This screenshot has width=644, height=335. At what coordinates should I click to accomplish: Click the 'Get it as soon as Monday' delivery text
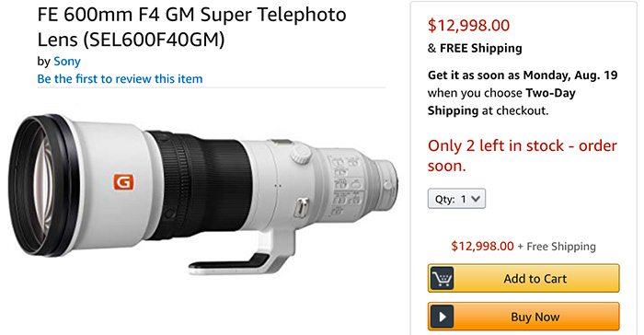[523, 75]
